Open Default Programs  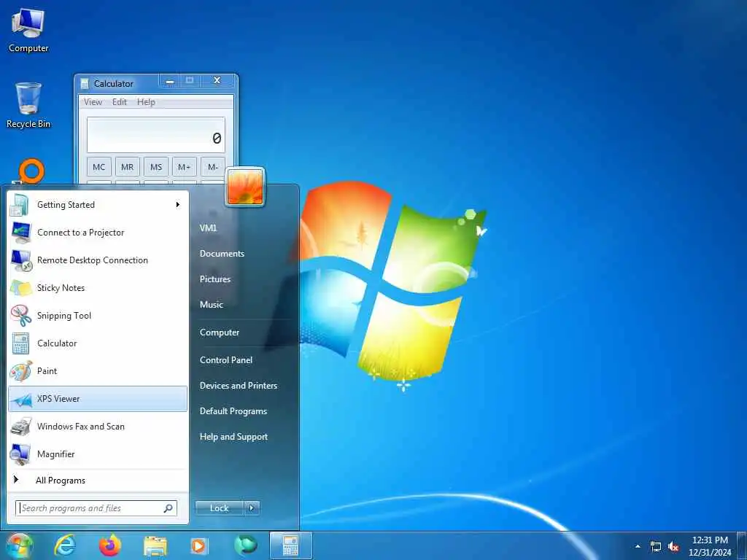[x=233, y=411]
